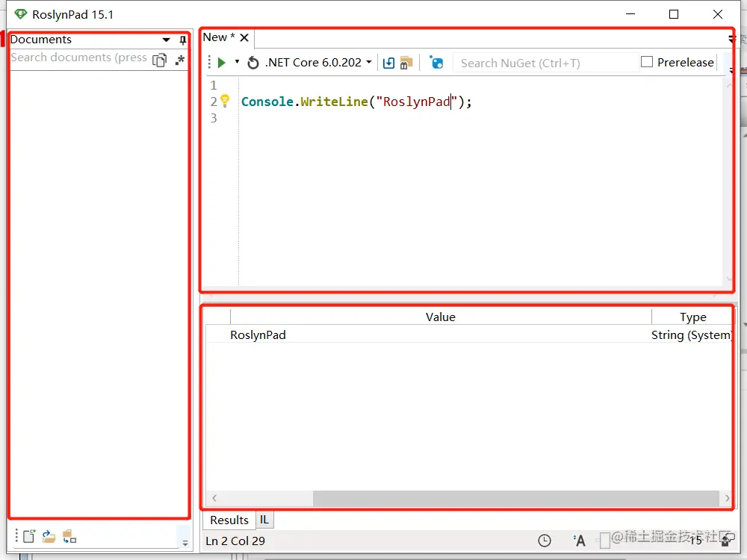Screen dimensions: 747x560
Task: Click the results scrollbar left arrow
Action: click(214, 498)
